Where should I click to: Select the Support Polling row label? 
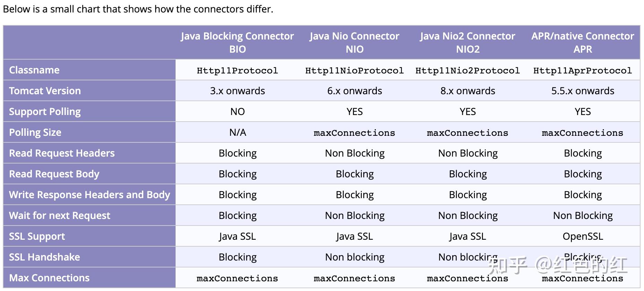[x=45, y=112]
